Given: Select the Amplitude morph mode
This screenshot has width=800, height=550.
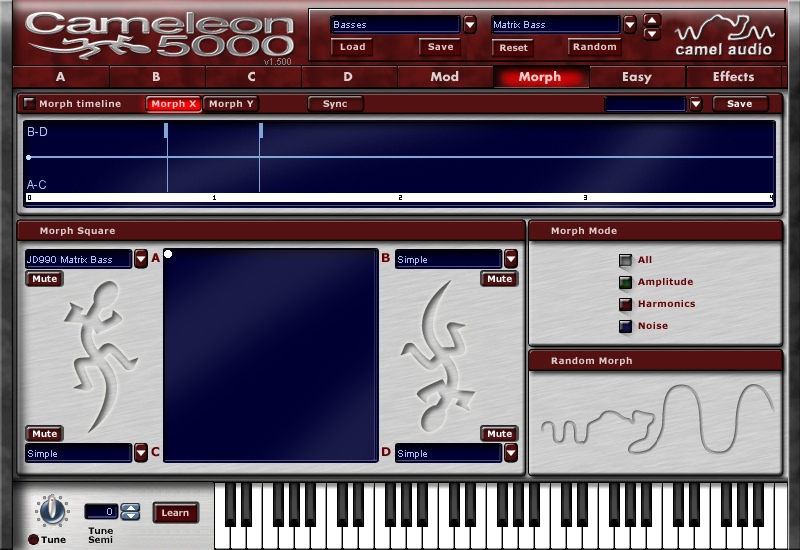Looking at the screenshot, I should pos(625,282).
